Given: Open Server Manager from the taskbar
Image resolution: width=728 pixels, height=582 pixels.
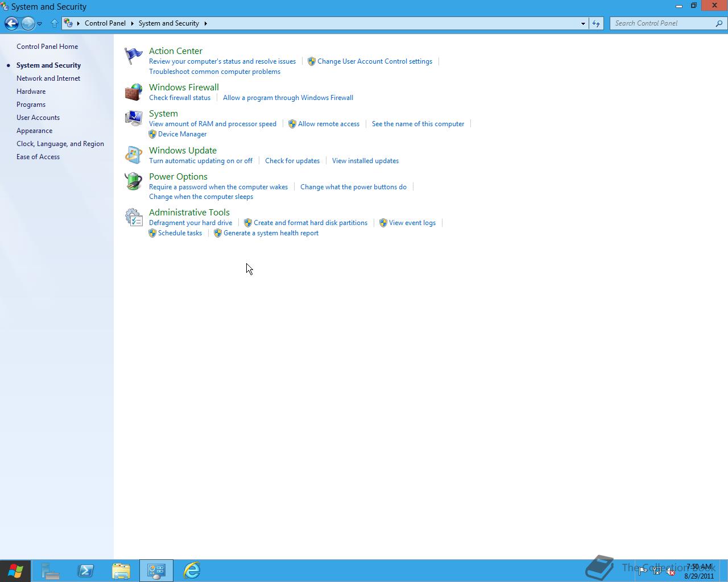Looking at the screenshot, I should tap(51, 571).
